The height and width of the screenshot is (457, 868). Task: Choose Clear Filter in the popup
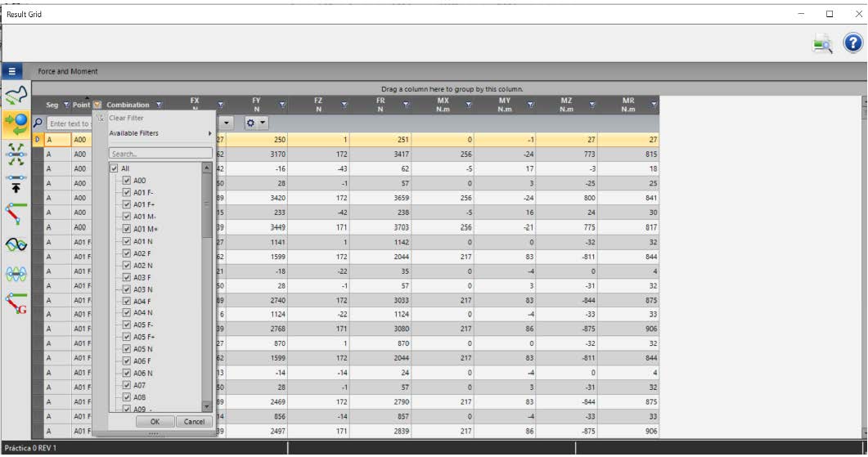pos(126,118)
